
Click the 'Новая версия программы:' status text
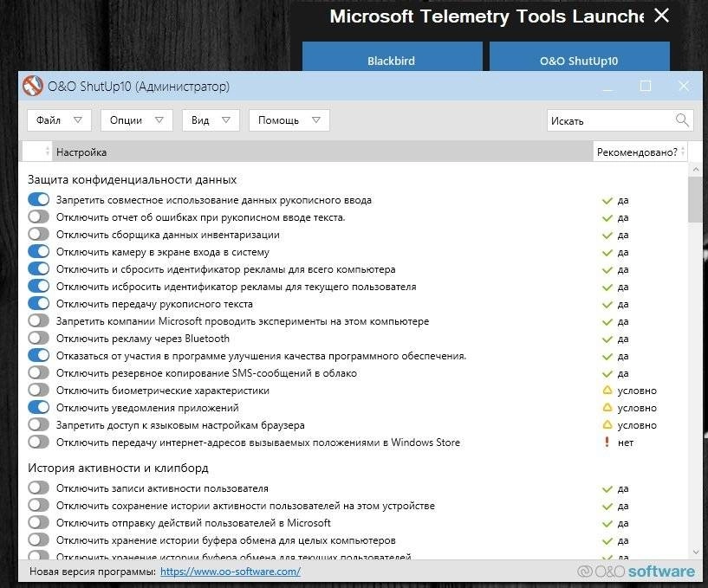point(93,572)
